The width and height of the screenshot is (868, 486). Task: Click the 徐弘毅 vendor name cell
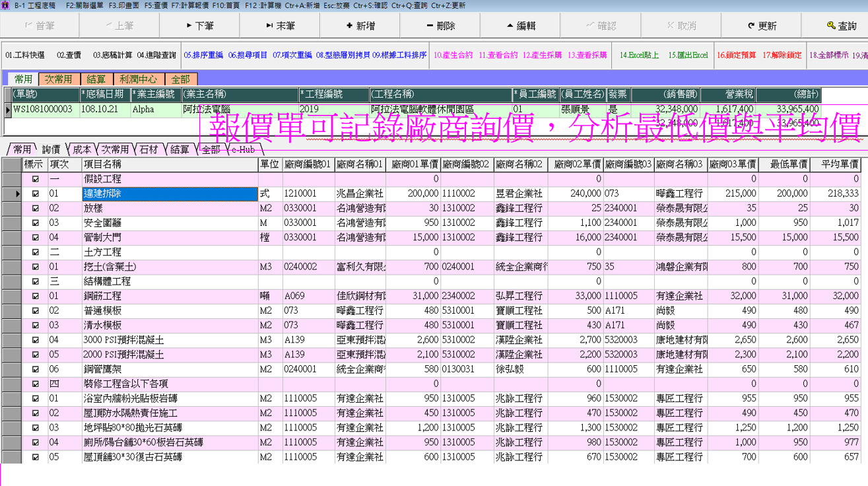coord(521,369)
